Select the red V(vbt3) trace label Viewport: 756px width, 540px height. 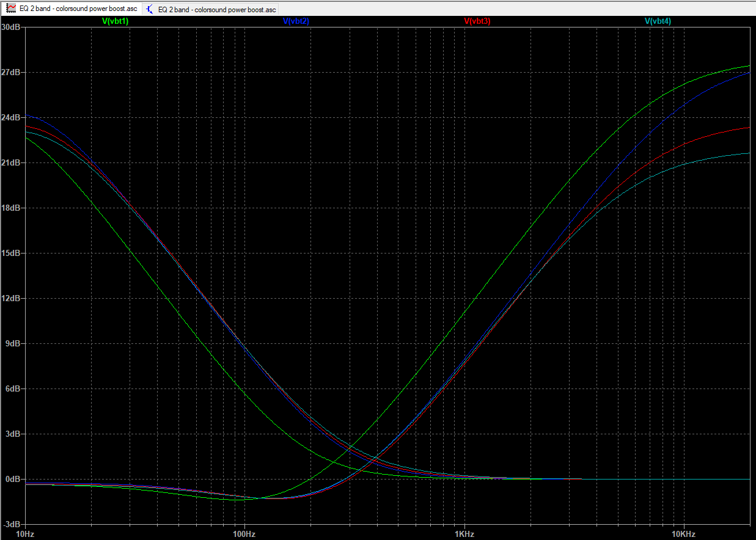click(477, 21)
